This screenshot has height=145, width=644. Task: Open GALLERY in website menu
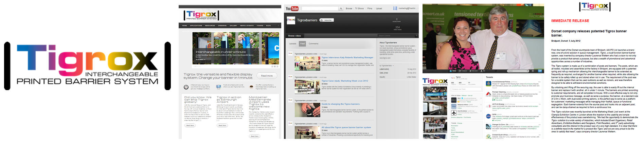click(x=233, y=25)
